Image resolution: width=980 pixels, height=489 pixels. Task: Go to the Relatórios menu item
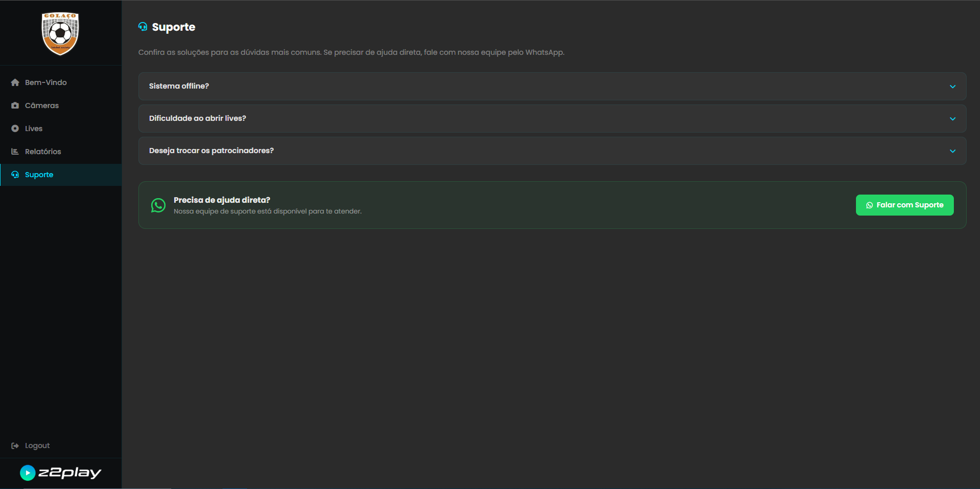(43, 152)
